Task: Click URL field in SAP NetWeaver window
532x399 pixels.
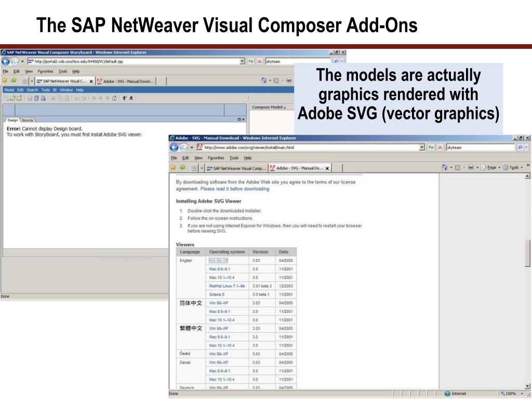Action: coord(134,61)
